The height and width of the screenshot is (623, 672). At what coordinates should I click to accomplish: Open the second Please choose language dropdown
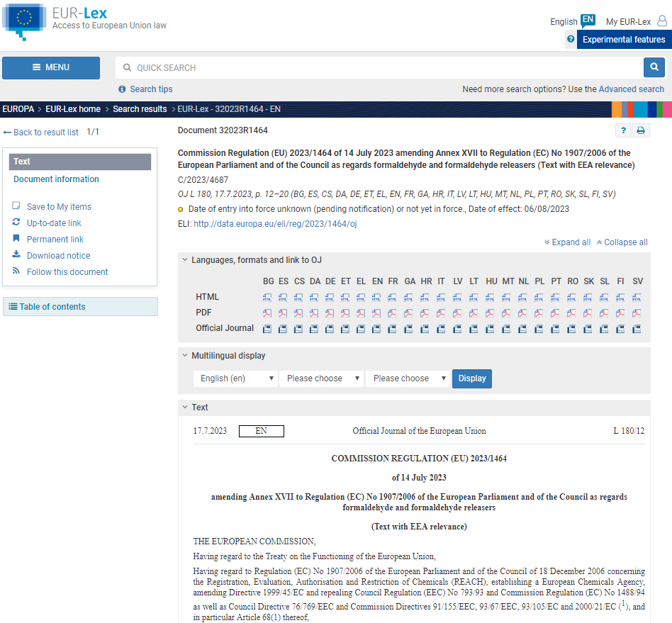coord(408,378)
